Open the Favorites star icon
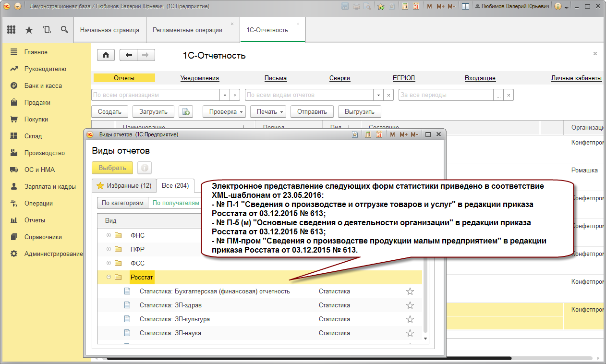Image resolution: width=606 pixels, height=364 pixels. pos(29,30)
